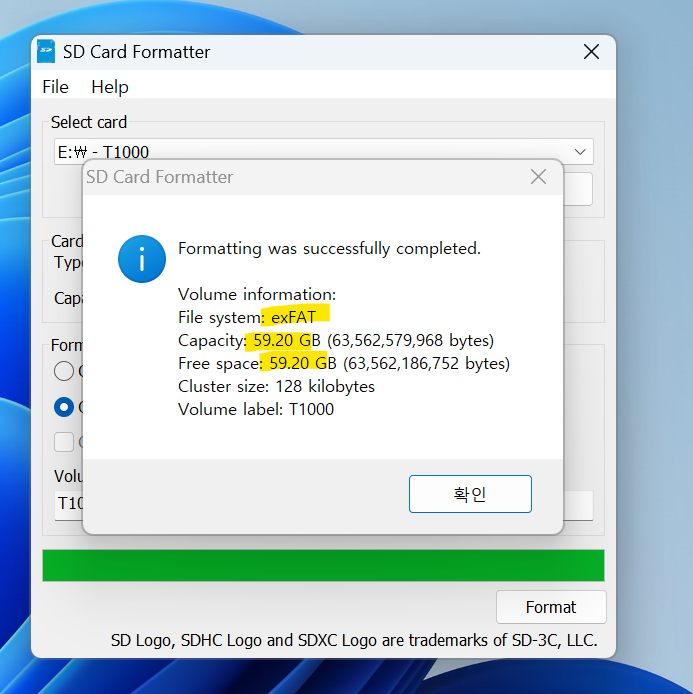Image resolution: width=693 pixels, height=694 pixels.
Task: Click the Capacity 59.20 GB line
Action: tap(336, 340)
